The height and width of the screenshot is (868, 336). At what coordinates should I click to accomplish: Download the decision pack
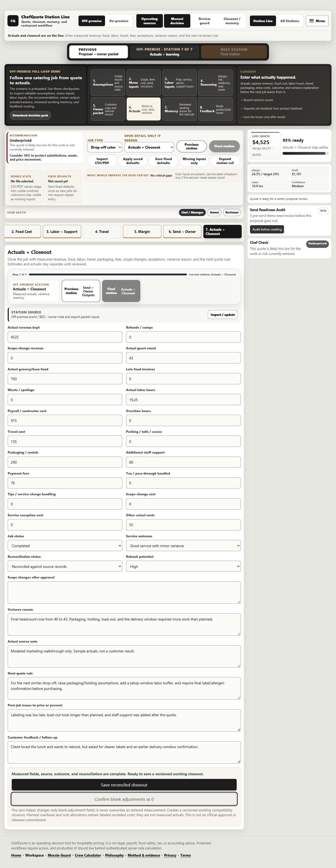[30, 115]
